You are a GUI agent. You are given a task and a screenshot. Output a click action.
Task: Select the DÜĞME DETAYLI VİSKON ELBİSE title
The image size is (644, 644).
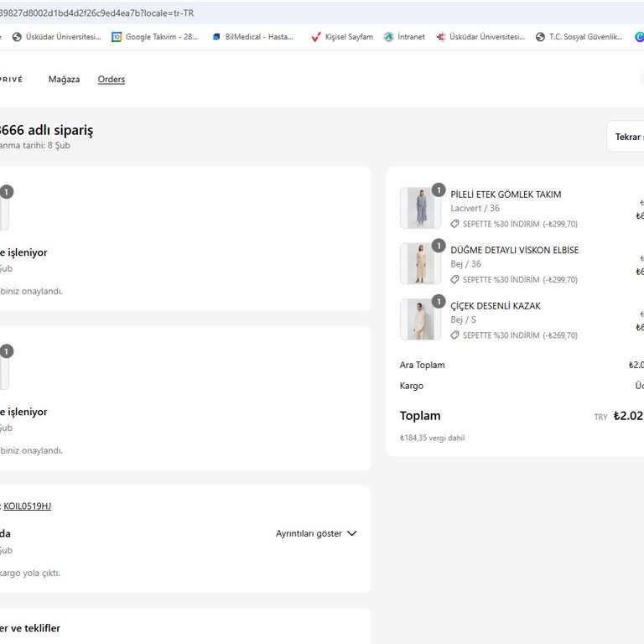[x=514, y=250]
